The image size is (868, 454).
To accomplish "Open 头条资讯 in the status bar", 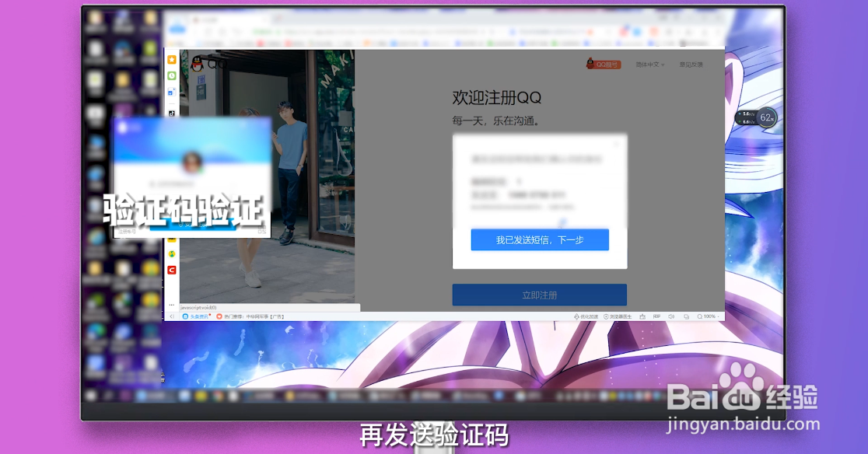I will 197,316.
